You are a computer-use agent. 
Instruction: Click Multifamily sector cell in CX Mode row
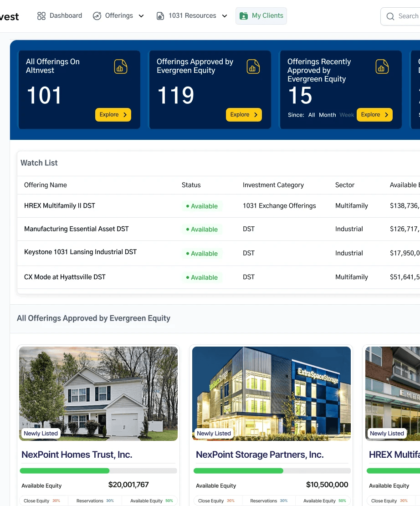click(x=352, y=277)
